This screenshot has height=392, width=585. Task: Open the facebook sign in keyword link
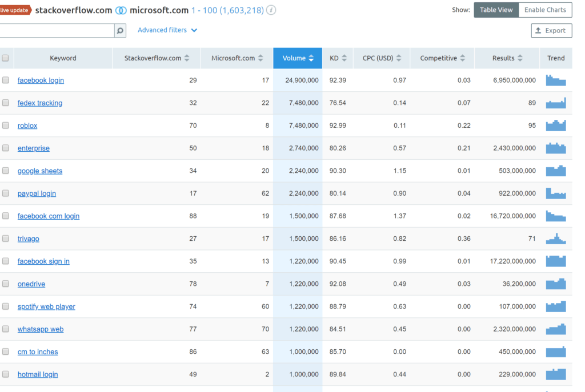tap(43, 261)
